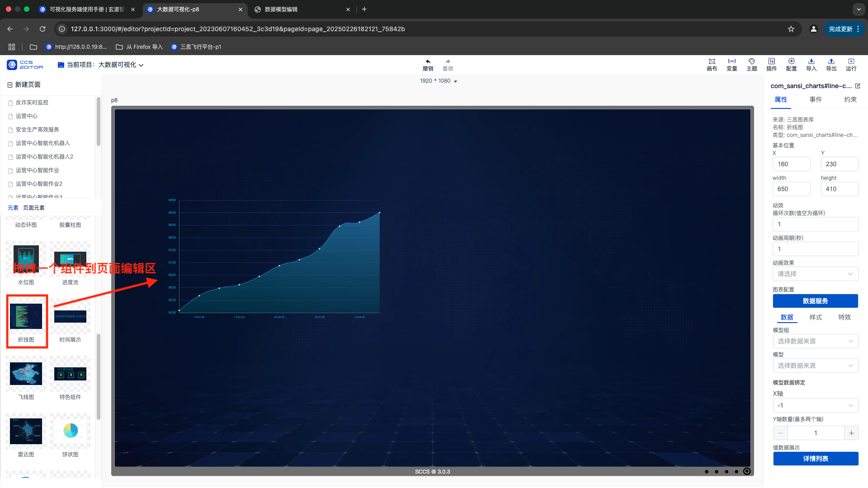Click the 新建页面 new page button

[x=24, y=84]
